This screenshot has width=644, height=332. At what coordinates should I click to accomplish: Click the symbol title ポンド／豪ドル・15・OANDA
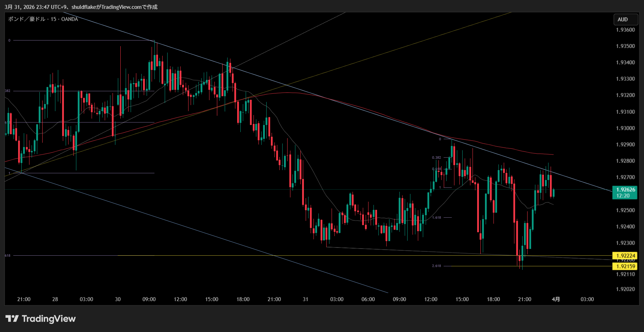[x=43, y=19]
